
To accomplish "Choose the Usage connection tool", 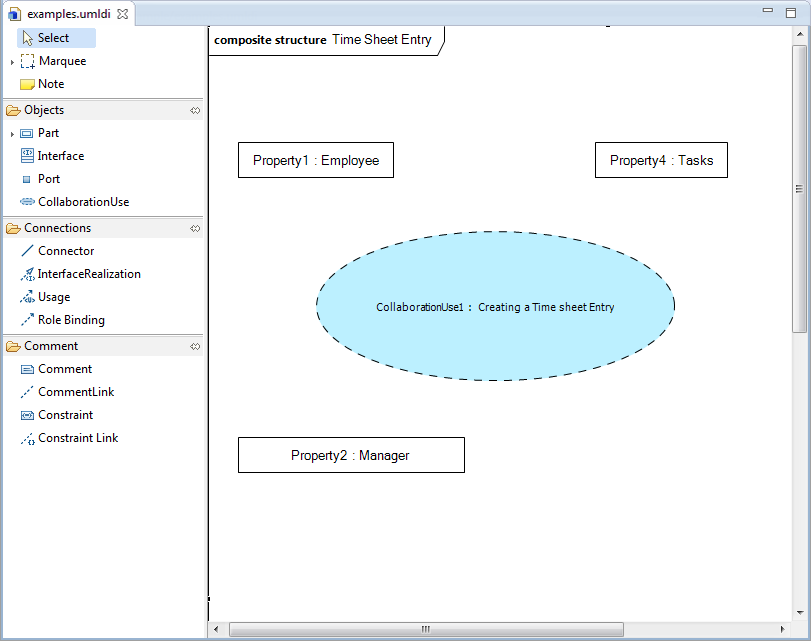I will coord(53,297).
